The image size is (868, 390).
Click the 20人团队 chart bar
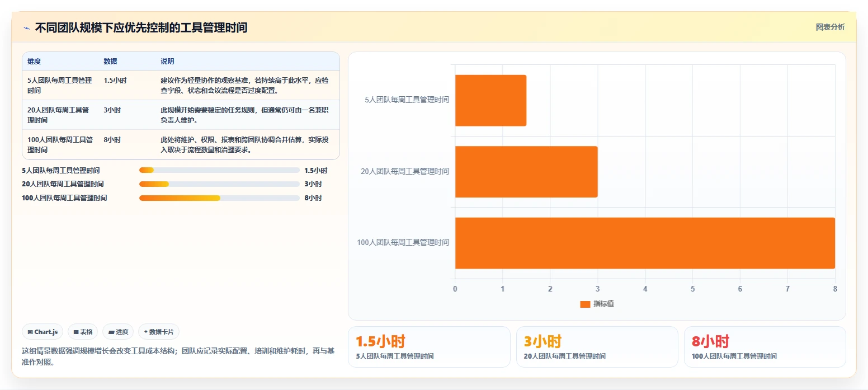[526, 172]
